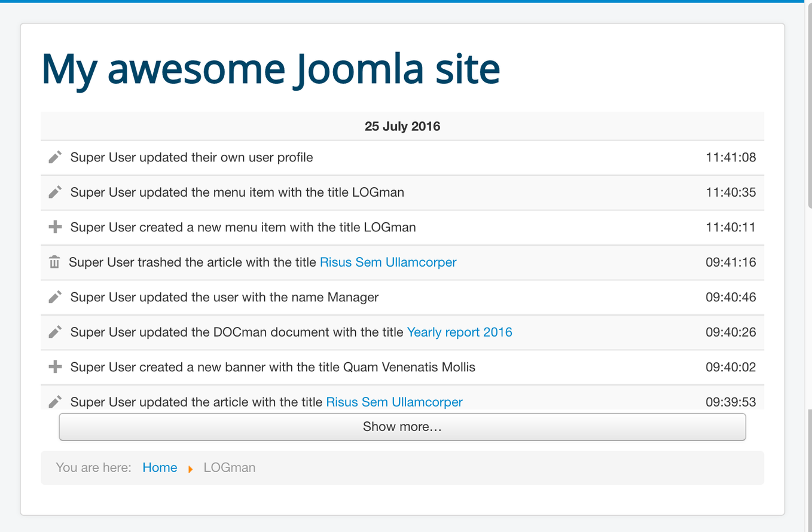Click 'You are here:' label

(x=93, y=467)
